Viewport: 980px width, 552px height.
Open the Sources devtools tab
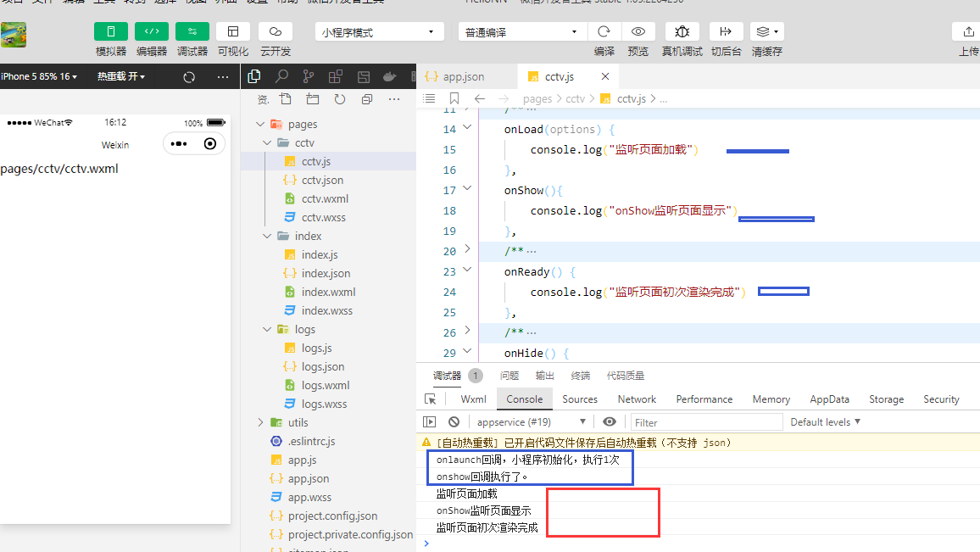pyautogui.click(x=580, y=399)
